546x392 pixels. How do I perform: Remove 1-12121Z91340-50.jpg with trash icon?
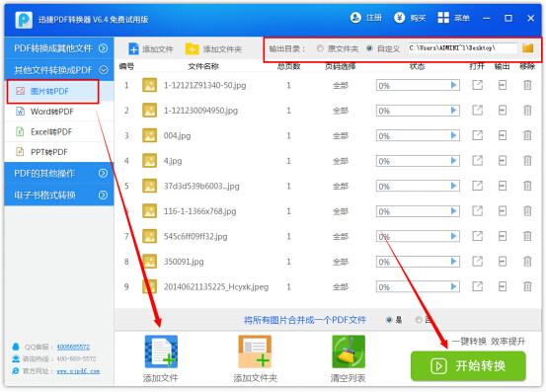coord(527,85)
